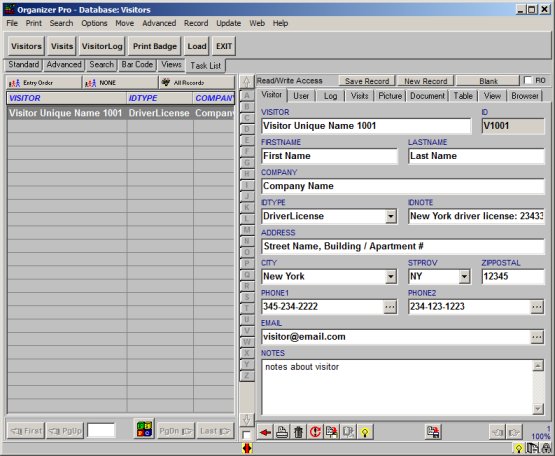Switch to the Browser tab
Image resolution: width=555 pixels, height=456 pixels.
click(525, 96)
